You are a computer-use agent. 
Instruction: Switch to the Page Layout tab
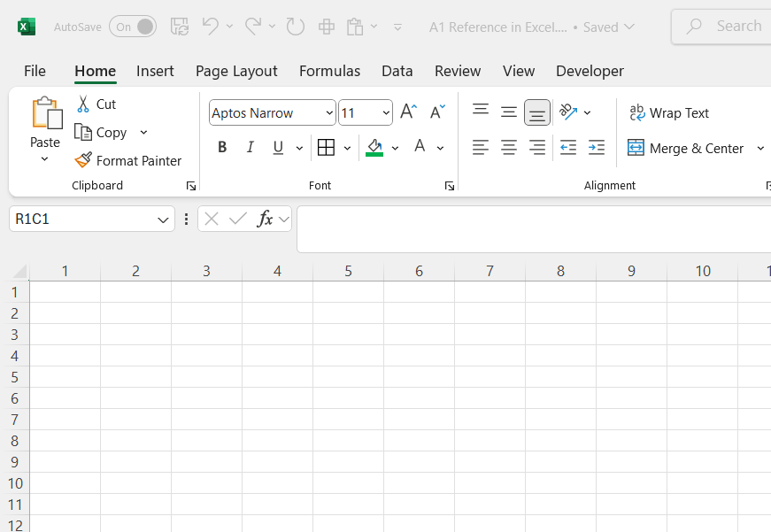pos(236,72)
